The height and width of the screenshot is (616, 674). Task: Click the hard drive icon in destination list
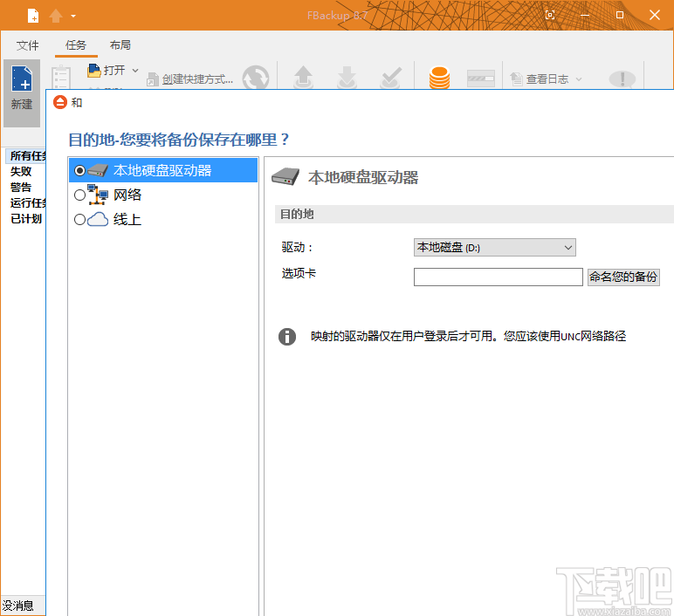(98, 171)
